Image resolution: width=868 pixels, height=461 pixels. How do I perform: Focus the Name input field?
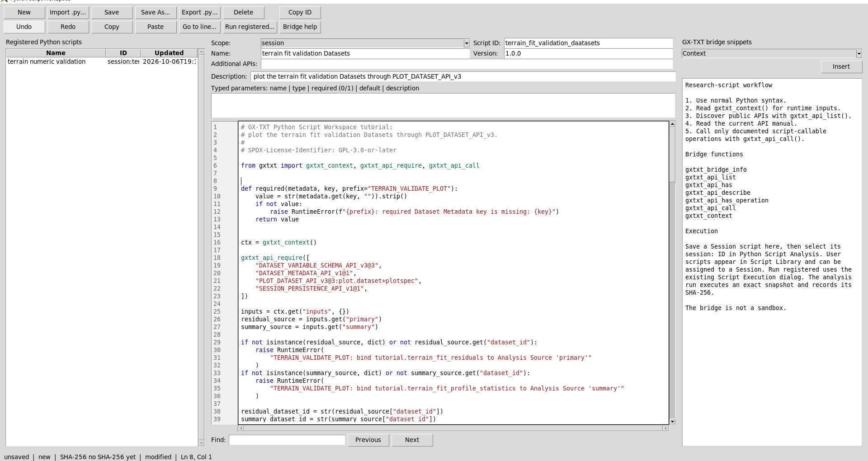tap(365, 54)
